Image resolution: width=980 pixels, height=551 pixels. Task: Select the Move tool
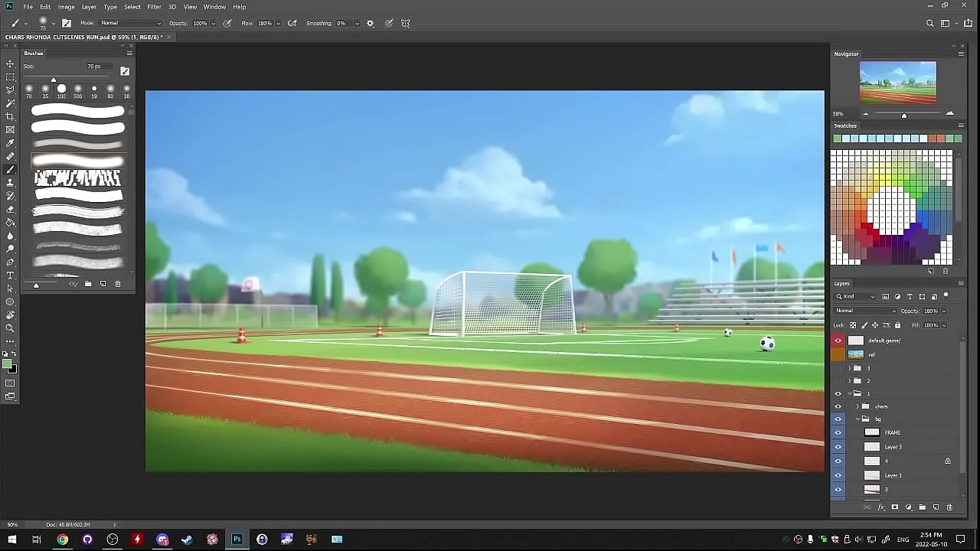10,64
